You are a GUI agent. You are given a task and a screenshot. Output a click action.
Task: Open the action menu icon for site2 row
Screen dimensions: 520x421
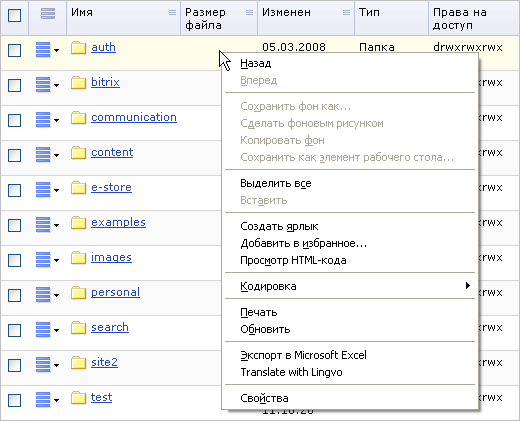tap(47, 365)
